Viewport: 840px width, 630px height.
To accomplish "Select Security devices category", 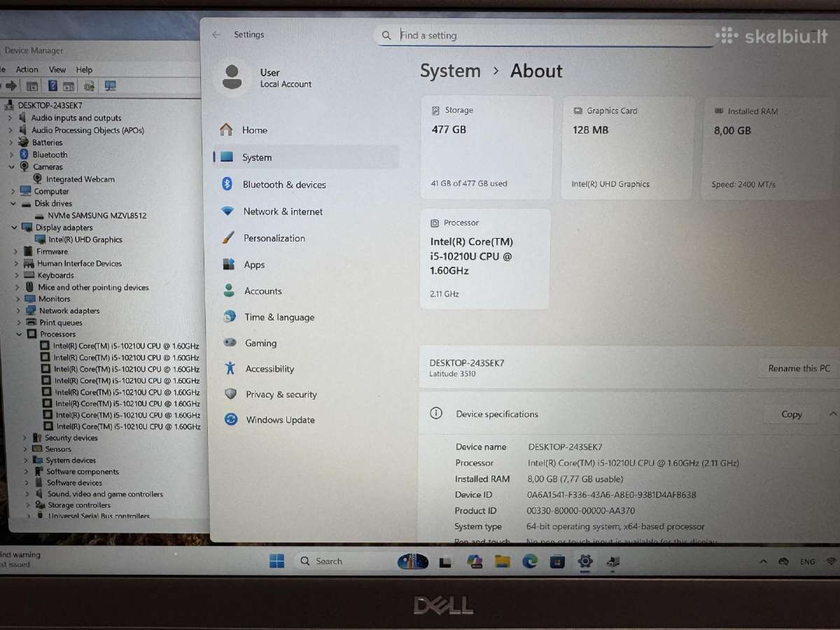I will click(x=71, y=438).
